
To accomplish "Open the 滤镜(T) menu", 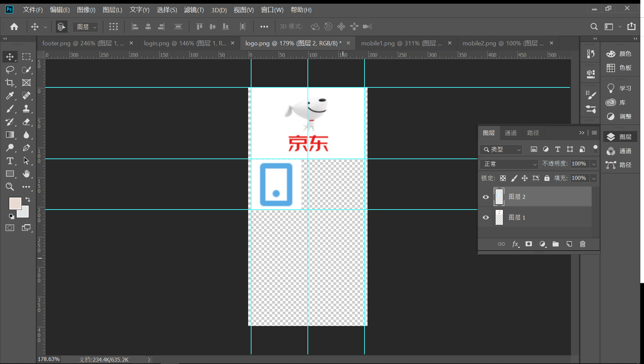I will point(194,10).
